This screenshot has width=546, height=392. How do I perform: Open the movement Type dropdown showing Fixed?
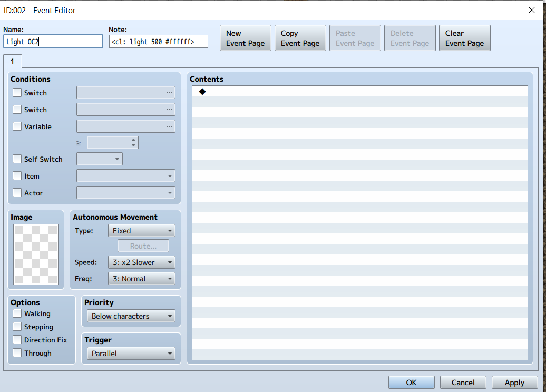pyautogui.click(x=142, y=230)
